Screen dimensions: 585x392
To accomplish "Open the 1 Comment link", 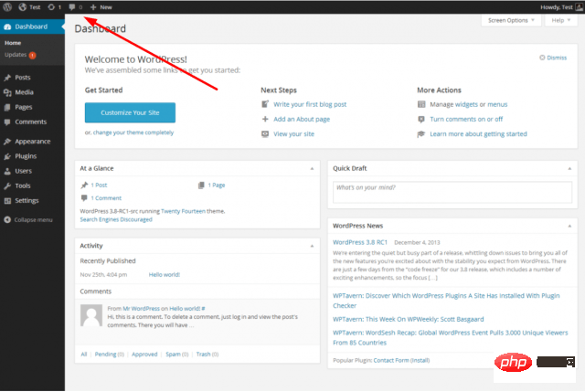I will 106,198.
